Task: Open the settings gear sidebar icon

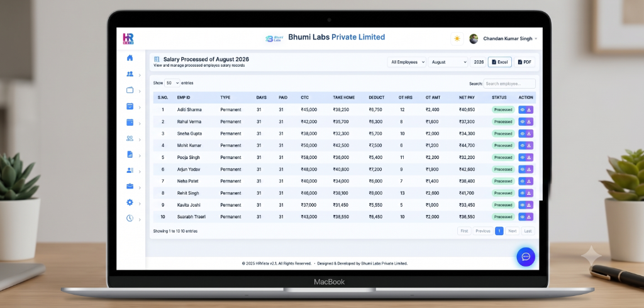Action: tap(130, 202)
